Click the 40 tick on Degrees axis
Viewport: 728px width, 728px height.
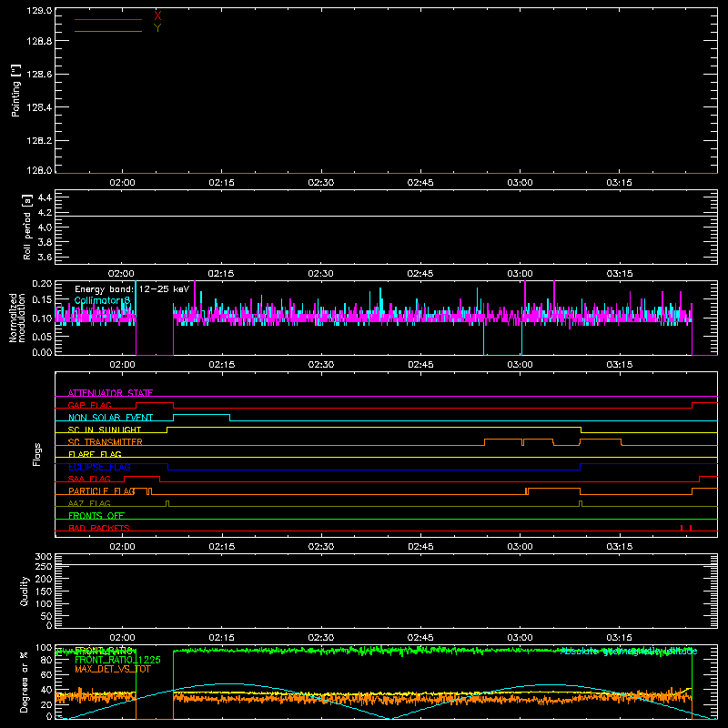click(x=46, y=690)
